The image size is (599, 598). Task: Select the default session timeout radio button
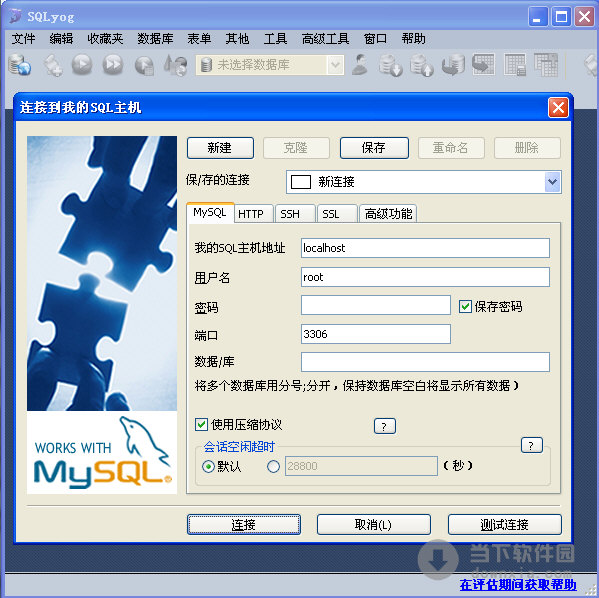click(x=208, y=467)
